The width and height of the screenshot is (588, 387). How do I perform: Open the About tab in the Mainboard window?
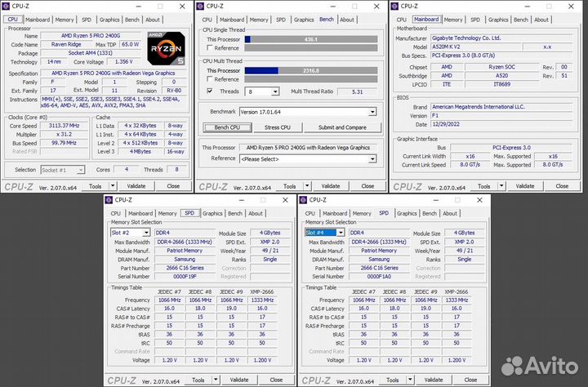click(541, 20)
